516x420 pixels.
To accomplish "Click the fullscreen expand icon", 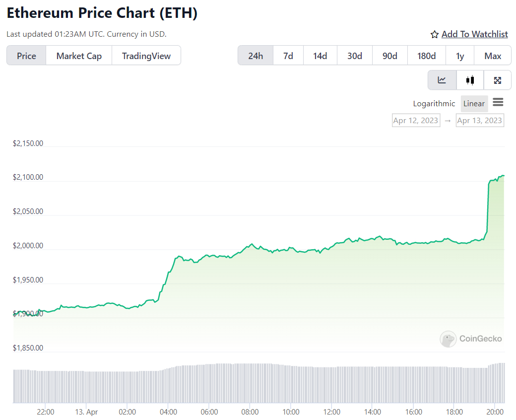I will (x=497, y=80).
